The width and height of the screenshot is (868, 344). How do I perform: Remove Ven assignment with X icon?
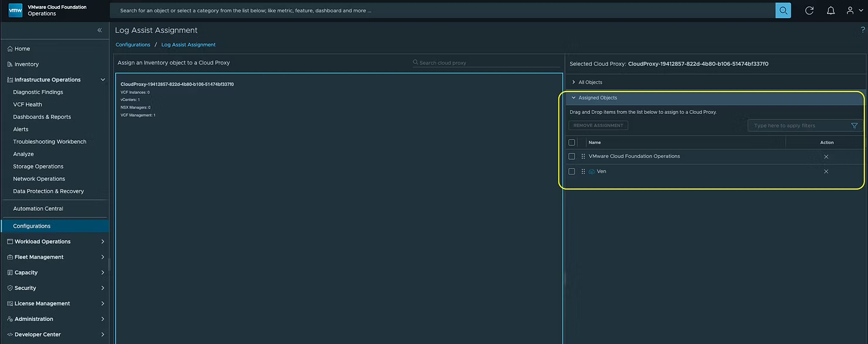pos(826,171)
